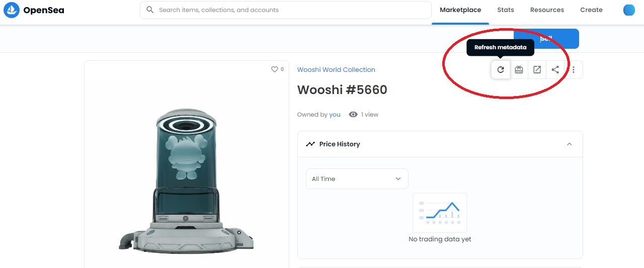Screen dimensions: 644x268
Task: Open the external link icon
Action: point(537,70)
